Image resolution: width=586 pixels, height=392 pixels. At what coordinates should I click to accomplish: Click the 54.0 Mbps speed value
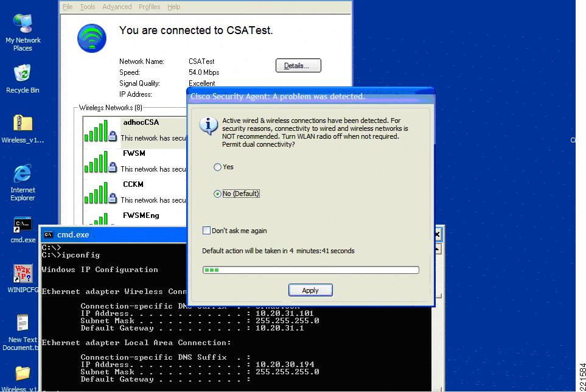click(204, 72)
